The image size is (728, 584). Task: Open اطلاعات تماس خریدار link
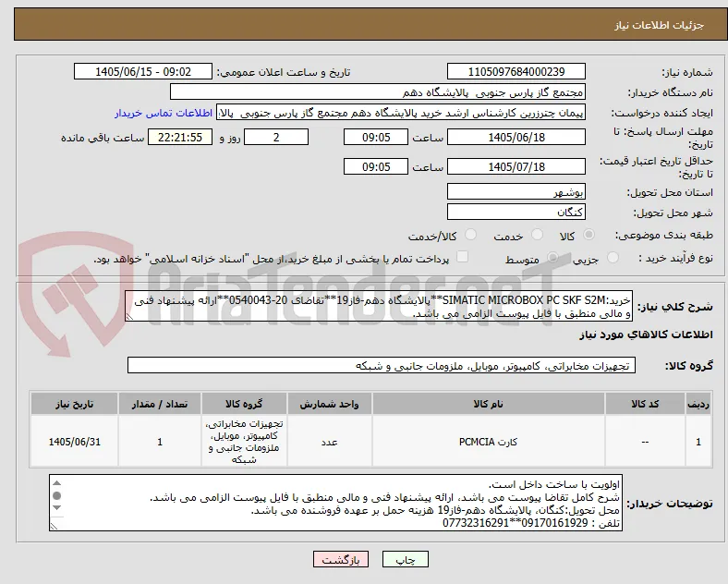pyautogui.click(x=164, y=113)
